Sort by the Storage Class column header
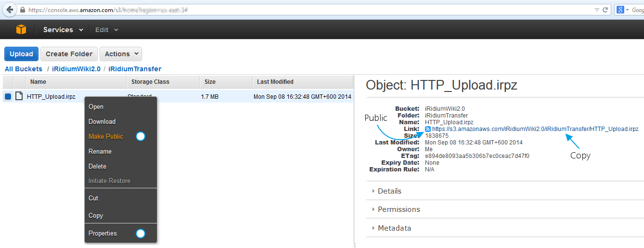Image resolution: width=644 pixels, height=248 pixels. [x=163, y=82]
